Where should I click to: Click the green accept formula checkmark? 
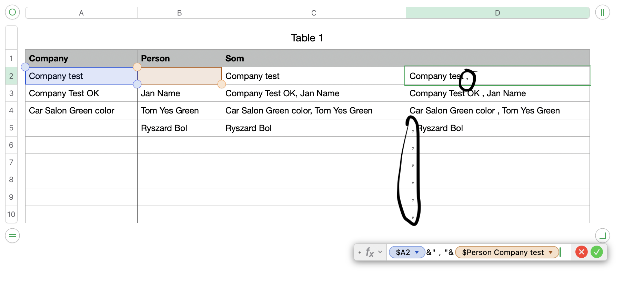pos(597,252)
